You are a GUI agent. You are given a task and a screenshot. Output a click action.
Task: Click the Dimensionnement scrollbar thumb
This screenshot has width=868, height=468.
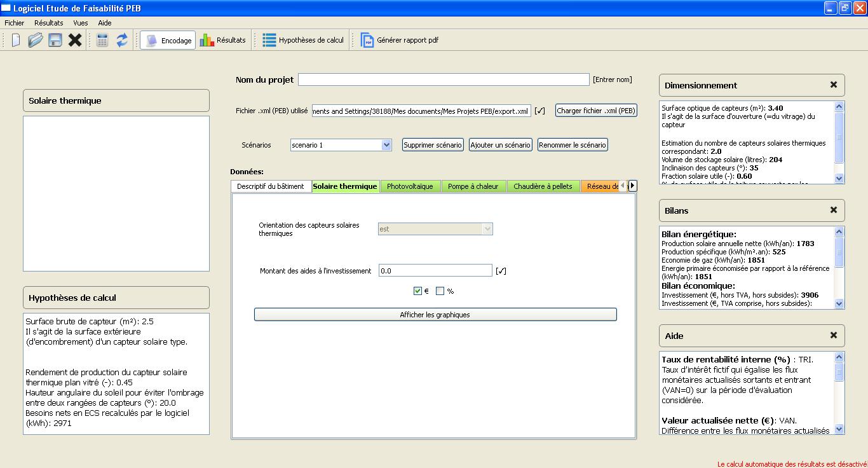839,137
